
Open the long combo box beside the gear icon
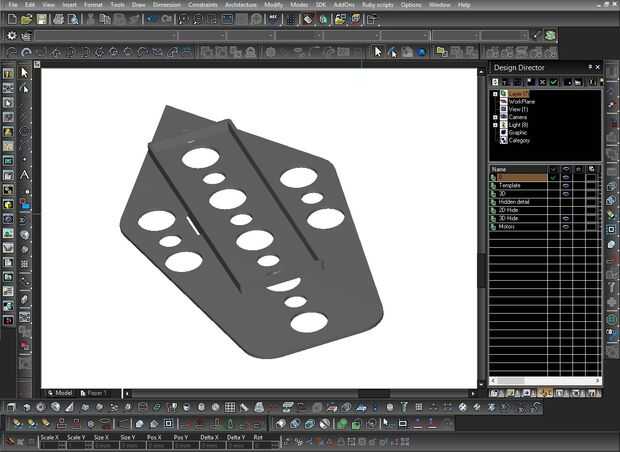coord(106,36)
